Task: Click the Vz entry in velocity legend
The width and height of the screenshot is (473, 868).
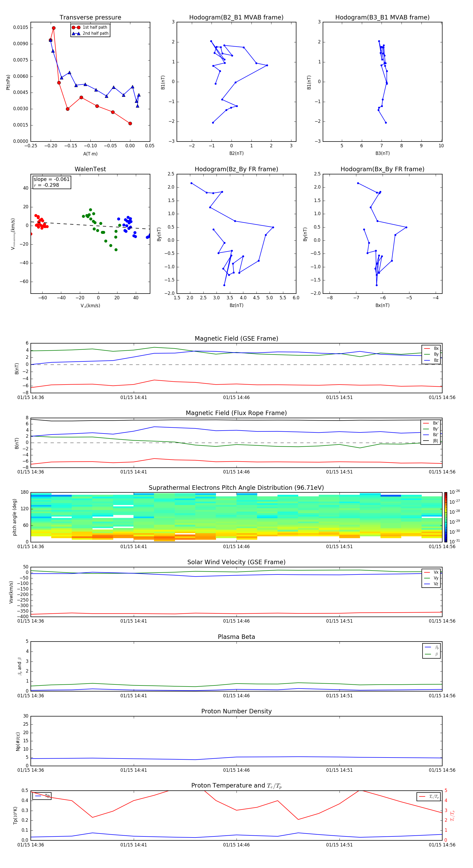Action: pyautogui.click(x=431, y=584)
